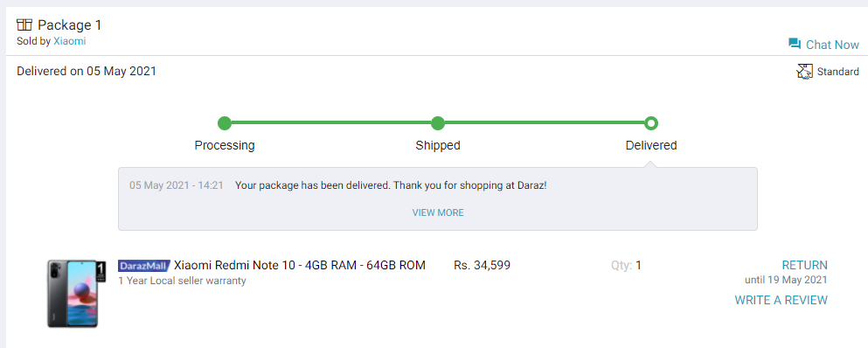Click the Chat Now speech bubble icon
868x348 pixels.
(795, 44)
